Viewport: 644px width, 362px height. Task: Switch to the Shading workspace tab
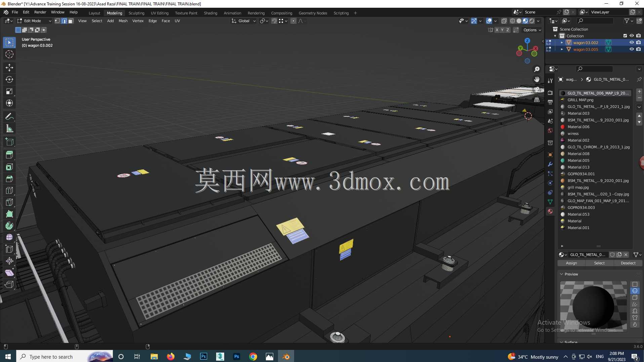210,13
